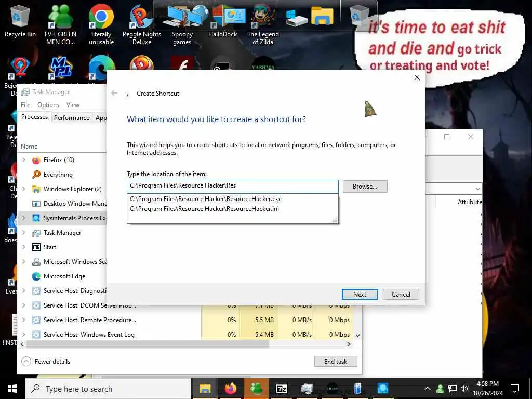This screenshot has width=532, height=399.
Task: Open the MPL desktop shortcut icon
Action: (61, 68)
